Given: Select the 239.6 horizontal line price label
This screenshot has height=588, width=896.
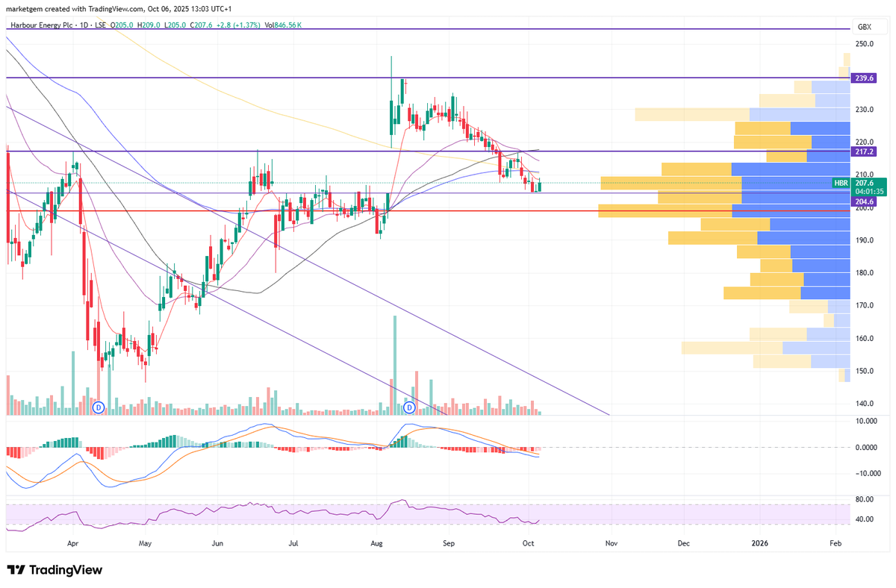Looking at the screenshot, I should [x=865, y=78].
